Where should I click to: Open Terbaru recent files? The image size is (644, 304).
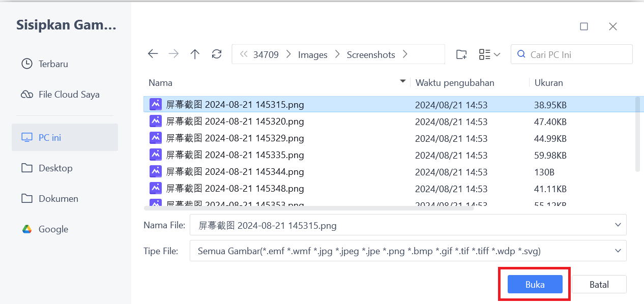(65, 64)
